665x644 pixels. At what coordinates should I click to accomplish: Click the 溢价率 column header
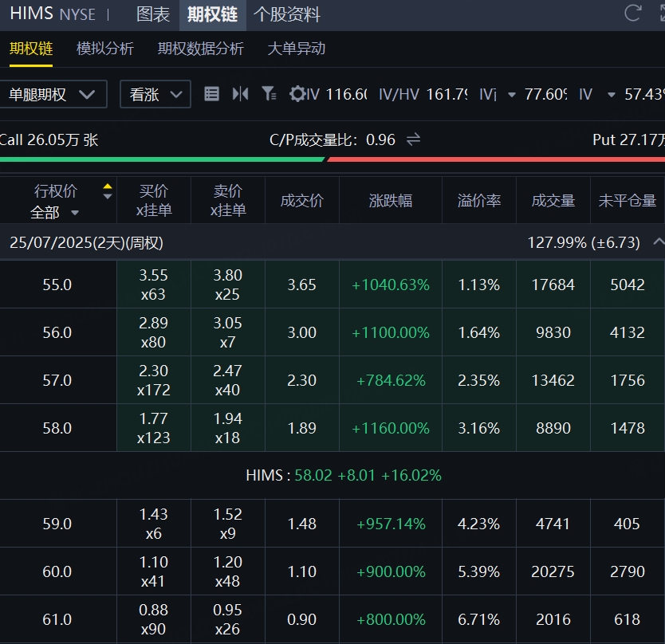[x=479, y=200]
